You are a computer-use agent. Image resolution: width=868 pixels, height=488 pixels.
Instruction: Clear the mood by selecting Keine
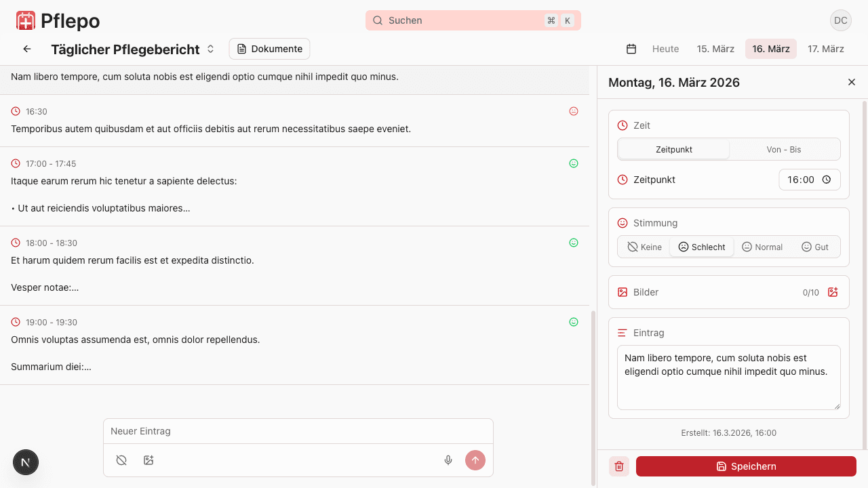click(643, 247)
